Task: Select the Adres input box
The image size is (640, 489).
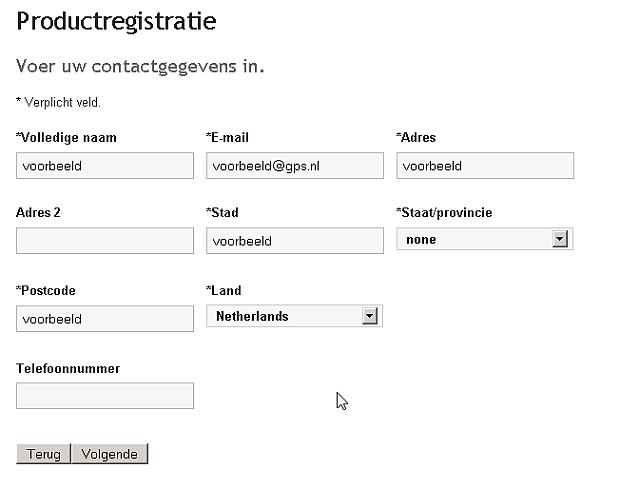Action: pyautogui.click(x=485, y=166)
